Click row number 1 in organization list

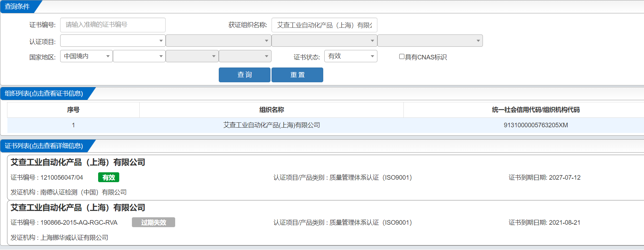tap(73, 125)
